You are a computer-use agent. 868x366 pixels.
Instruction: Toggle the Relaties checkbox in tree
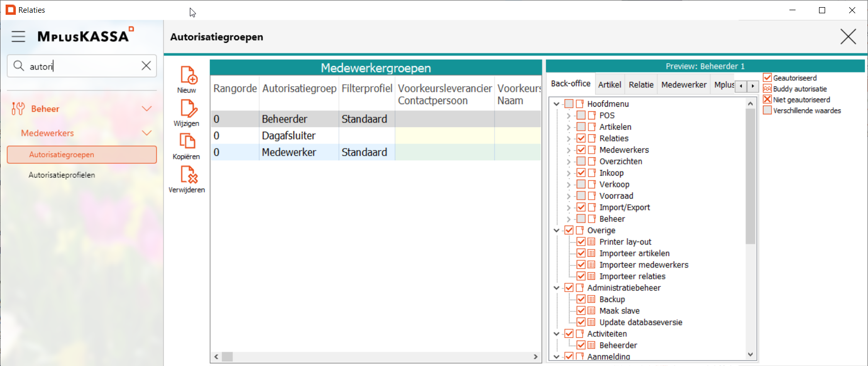coord(581,138)
